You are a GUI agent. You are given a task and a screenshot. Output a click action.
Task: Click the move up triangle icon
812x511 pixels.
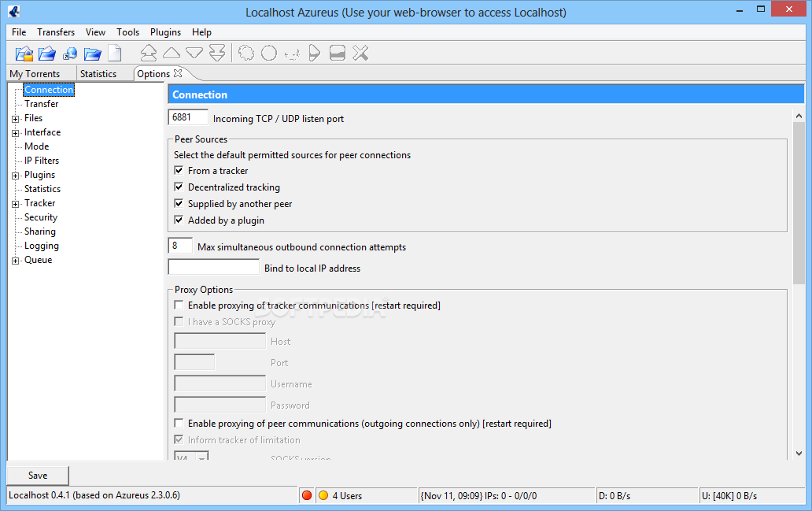pos(172,53)
